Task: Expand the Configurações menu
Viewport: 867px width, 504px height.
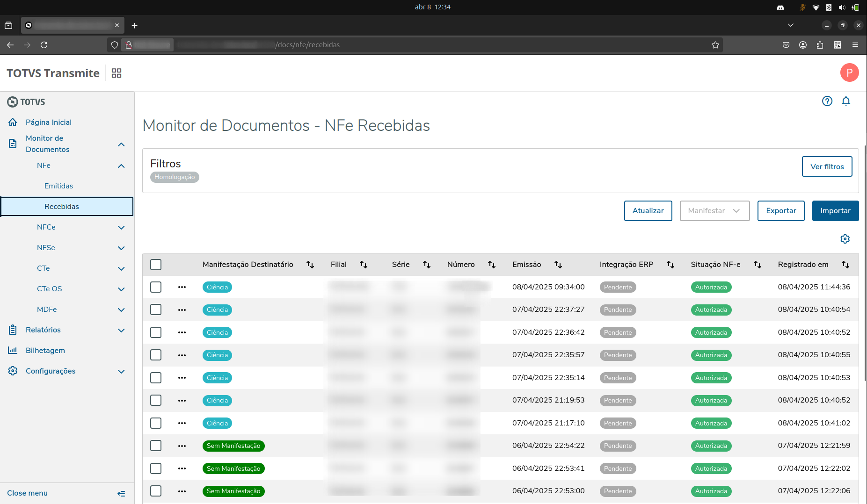Action: pos(121,372)
